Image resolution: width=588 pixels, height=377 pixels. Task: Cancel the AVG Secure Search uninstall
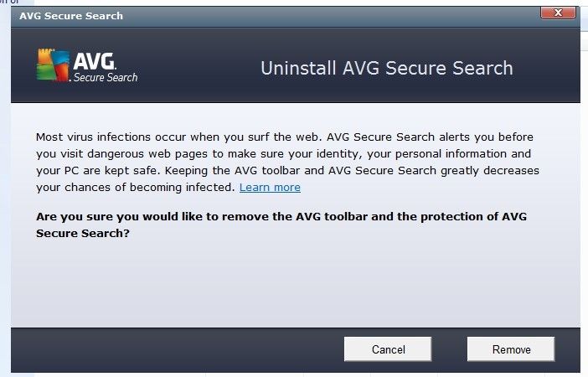(388, 349)
